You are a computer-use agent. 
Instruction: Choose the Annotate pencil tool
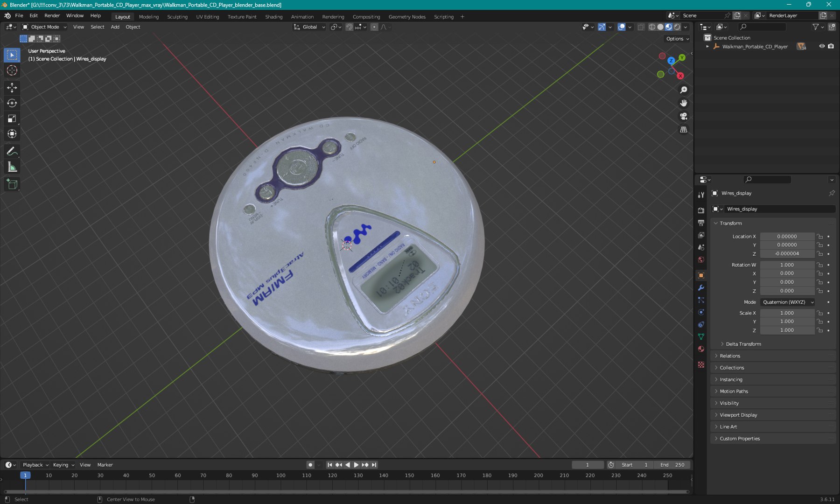click(x=12, y=151)
